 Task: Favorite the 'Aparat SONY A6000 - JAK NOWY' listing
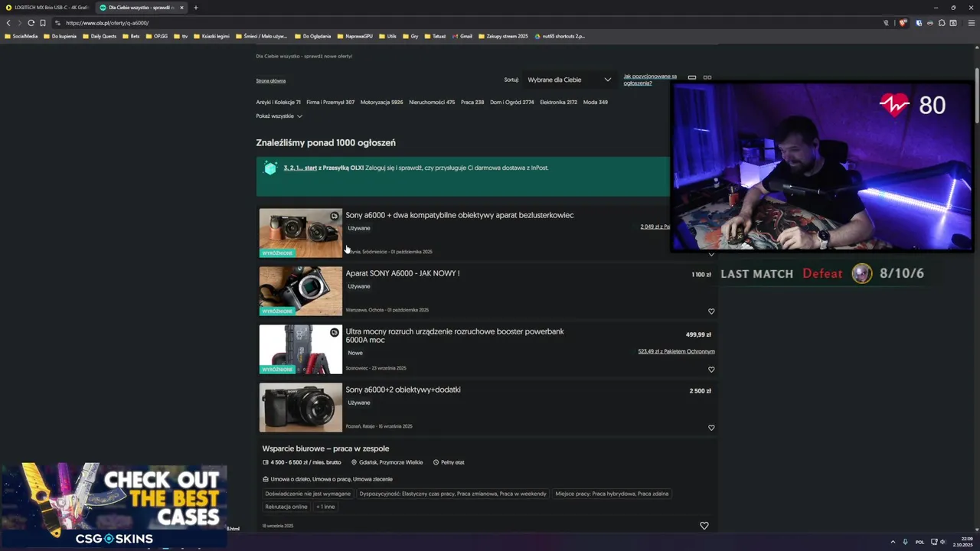click(x=711, y=311)
